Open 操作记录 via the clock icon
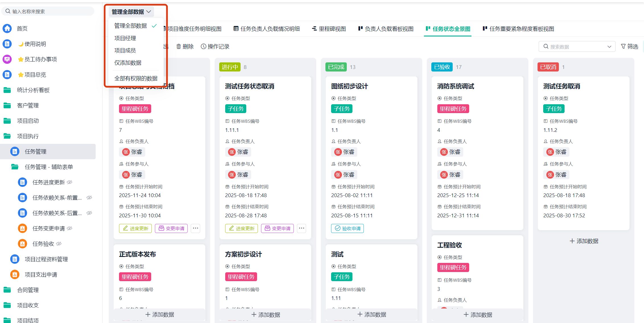Viewport: 644px width, 323px height. coord(203,46)
